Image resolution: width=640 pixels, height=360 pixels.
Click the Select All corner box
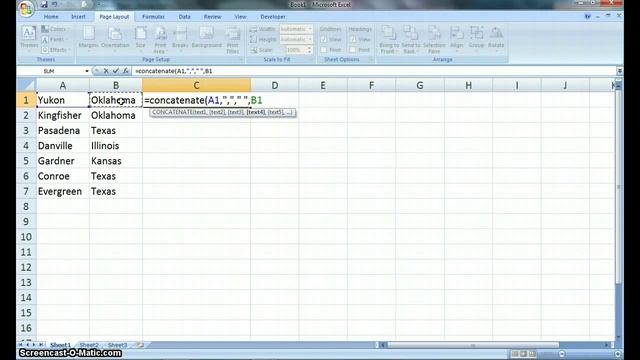pos(27,85)
